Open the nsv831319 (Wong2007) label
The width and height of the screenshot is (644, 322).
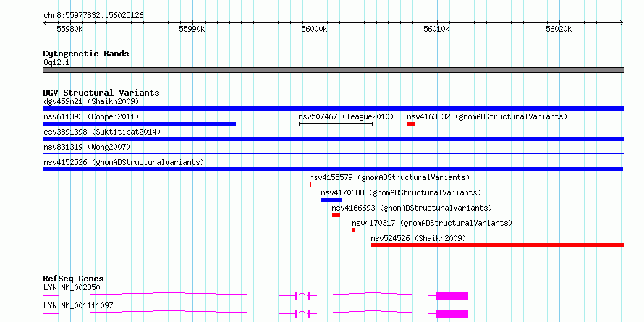click(x=87, y=147)
